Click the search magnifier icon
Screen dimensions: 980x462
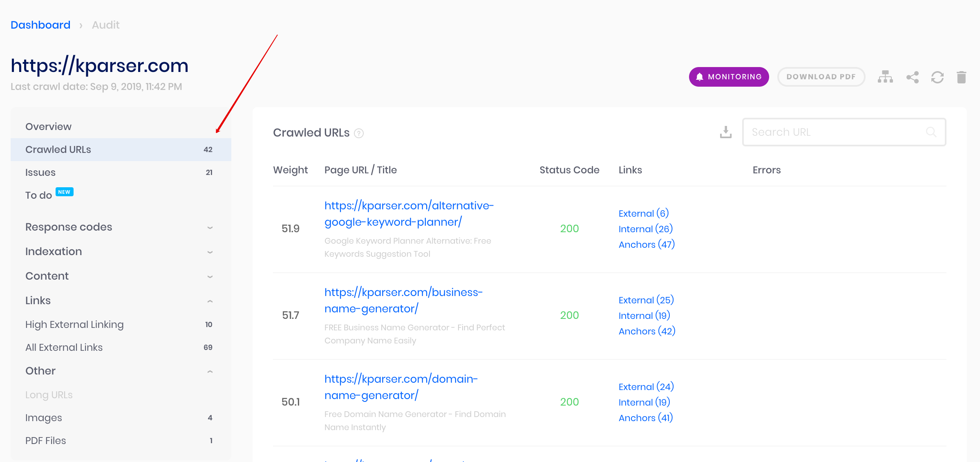(x=931, y=132)
